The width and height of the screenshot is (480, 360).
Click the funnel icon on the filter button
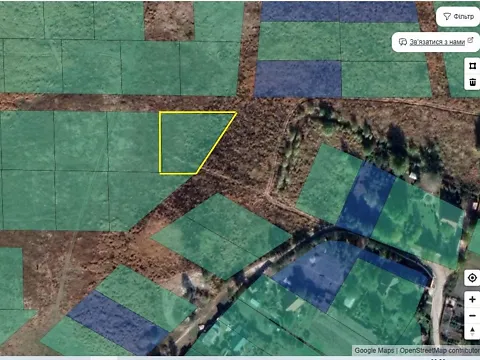[x=447, y=17]
